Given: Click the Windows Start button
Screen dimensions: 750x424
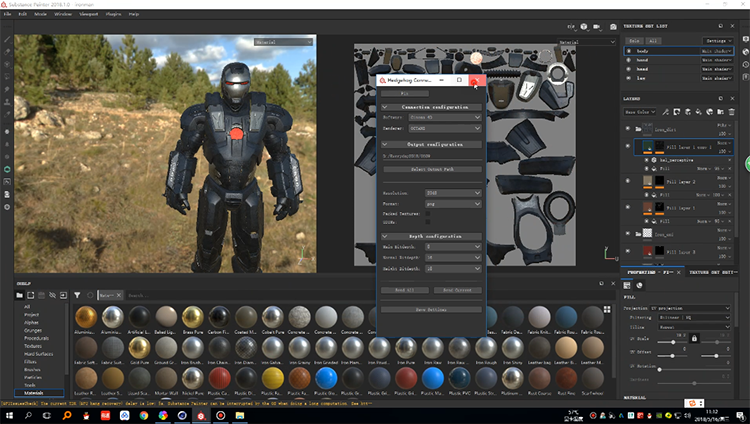Looking at the screenshot, I should [x=10, y=415].
